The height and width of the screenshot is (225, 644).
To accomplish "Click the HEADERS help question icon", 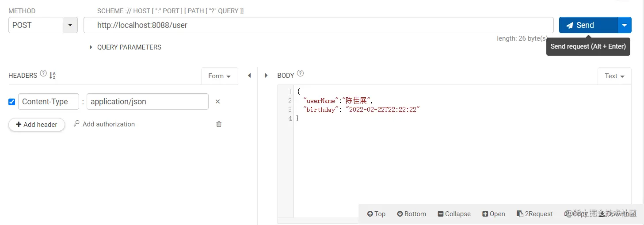I will click(43, 73).
